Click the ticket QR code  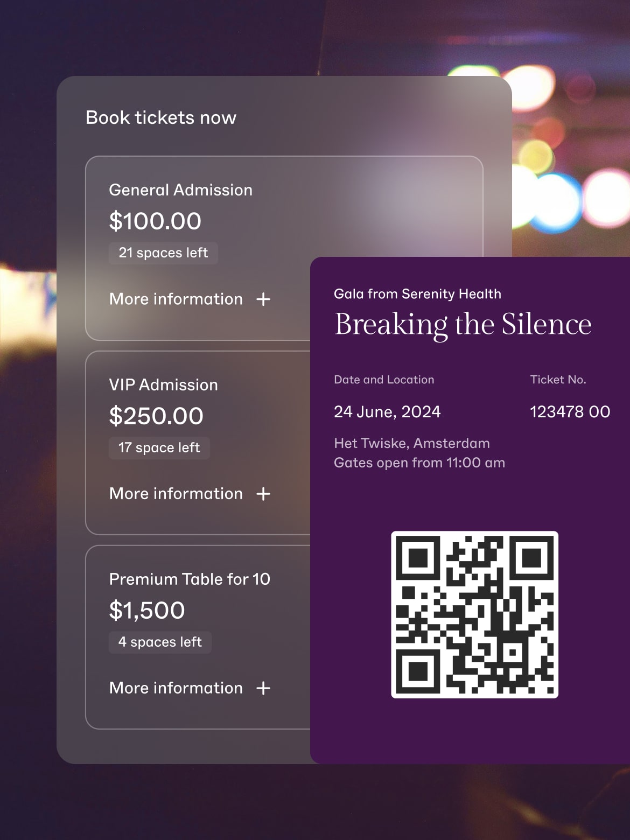[x=474, y=614]
